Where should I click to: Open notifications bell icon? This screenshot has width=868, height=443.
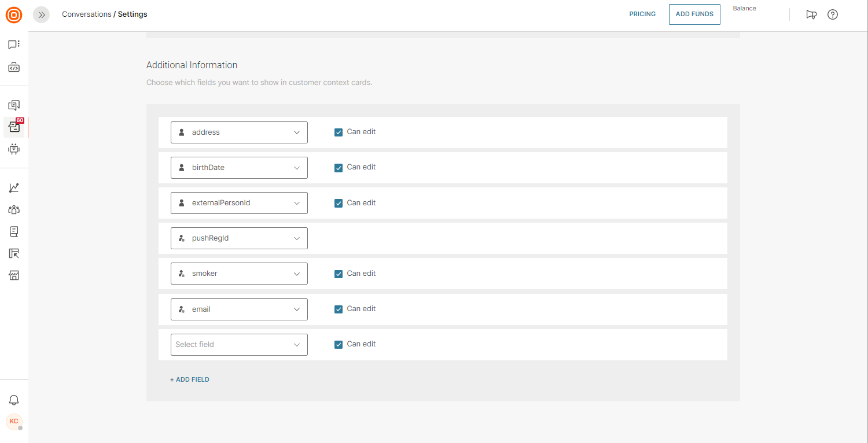[x=14, y=400]
